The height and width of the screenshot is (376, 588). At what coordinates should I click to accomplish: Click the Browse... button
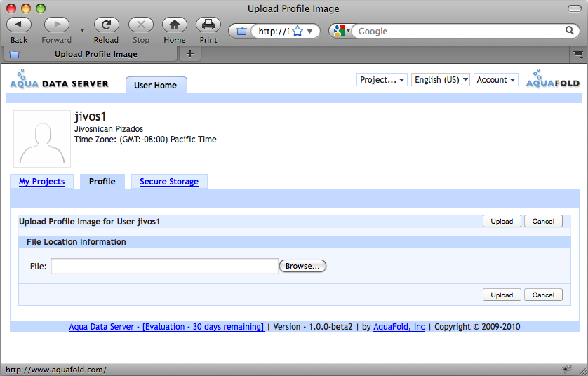pyautogui.click(x=302, y=266)
